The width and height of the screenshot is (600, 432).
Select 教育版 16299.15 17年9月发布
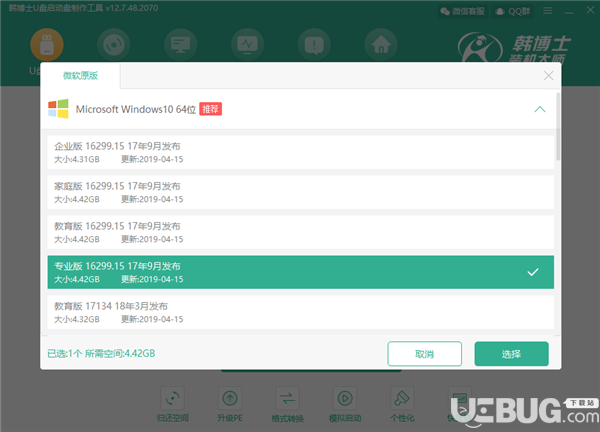pyautogui.click(x=300, y=232)
